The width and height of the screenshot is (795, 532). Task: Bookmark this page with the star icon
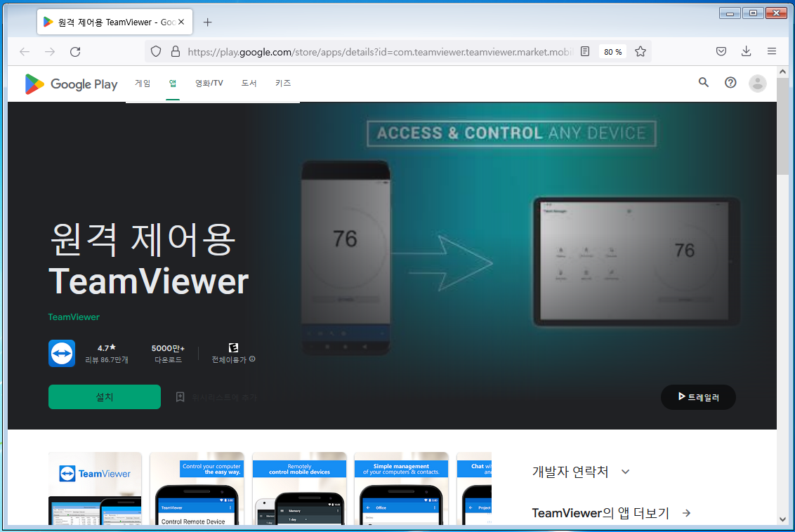coord(640,52)
